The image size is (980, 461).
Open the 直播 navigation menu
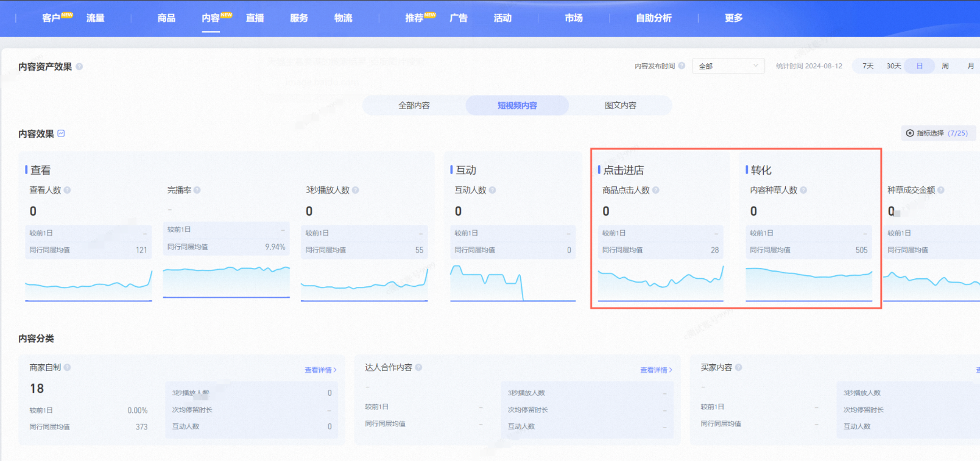(255, 18)
